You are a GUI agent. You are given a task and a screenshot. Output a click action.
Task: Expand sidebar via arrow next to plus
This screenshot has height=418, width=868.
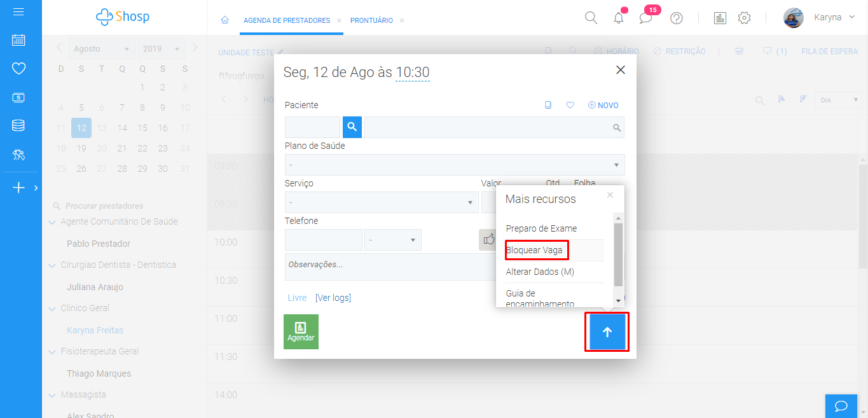click(x=36, y=188)
